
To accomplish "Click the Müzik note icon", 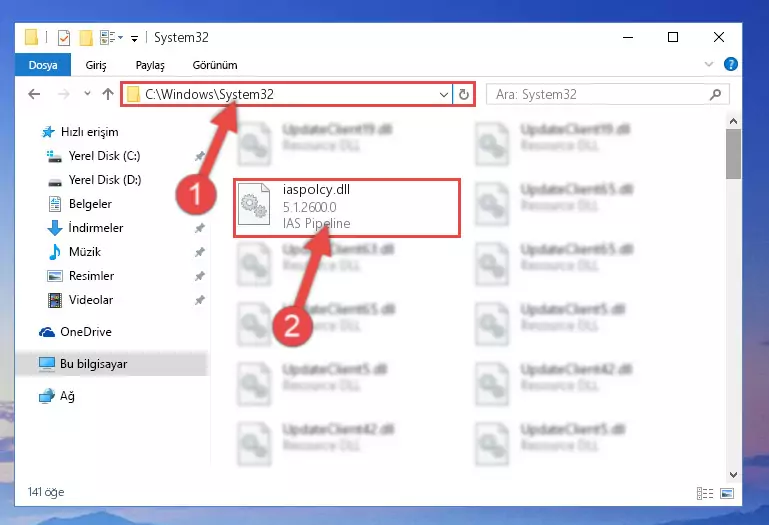I will tap(55, 252).
